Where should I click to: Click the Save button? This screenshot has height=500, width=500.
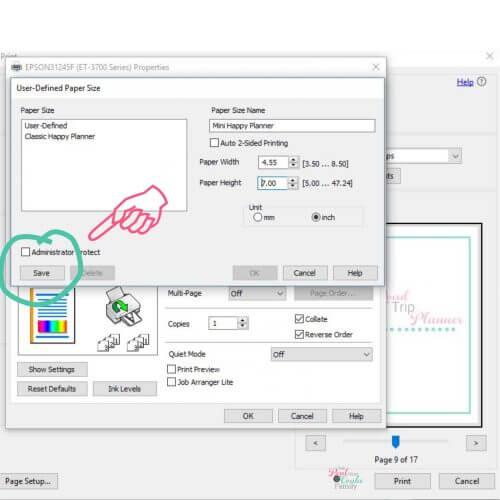(42, 273)
